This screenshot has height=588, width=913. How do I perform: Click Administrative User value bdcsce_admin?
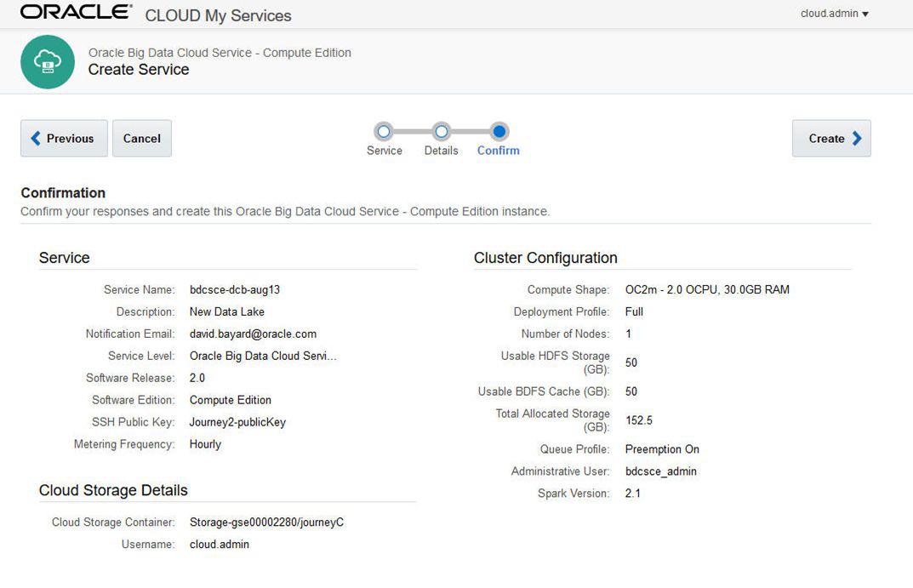[661, 471]
